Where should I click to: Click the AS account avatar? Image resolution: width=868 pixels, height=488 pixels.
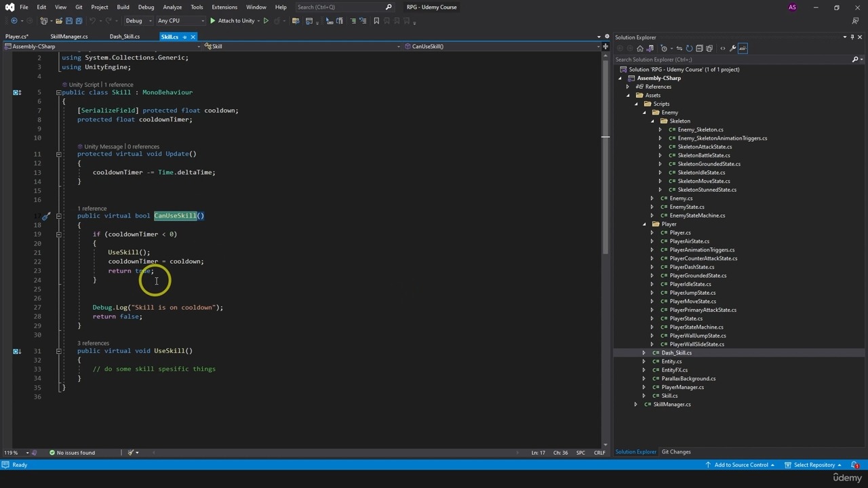point(792,7)
